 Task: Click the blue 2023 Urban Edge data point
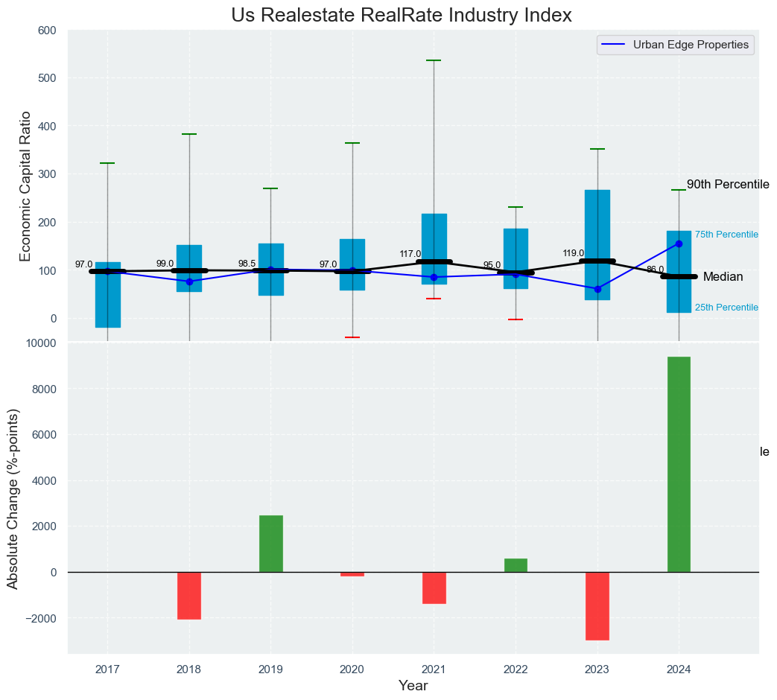coord(597,290)
